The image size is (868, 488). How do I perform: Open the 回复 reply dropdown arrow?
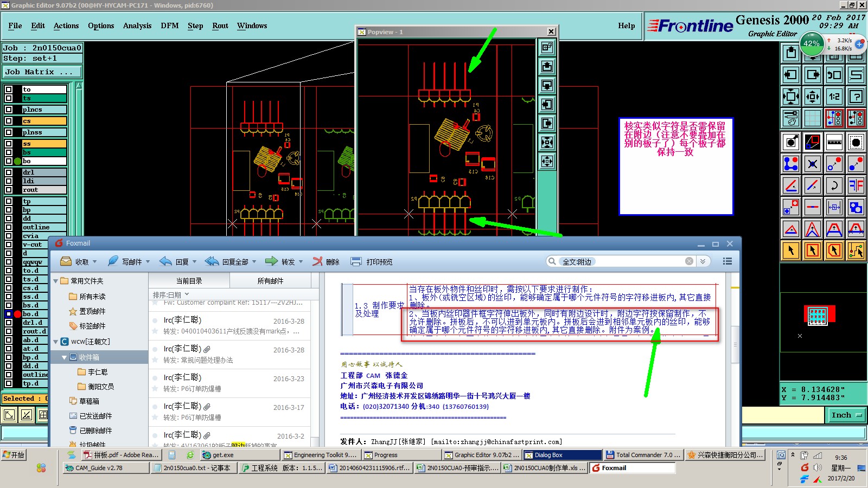pos(194,262)
